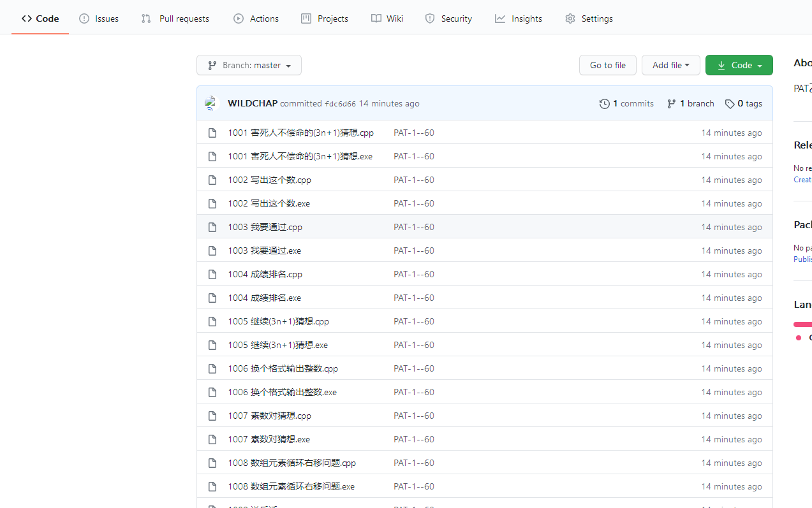Open file 1005 继续(3n+1)猜想.exe
This screenshot has width=812, height=508.
(277, 345)
